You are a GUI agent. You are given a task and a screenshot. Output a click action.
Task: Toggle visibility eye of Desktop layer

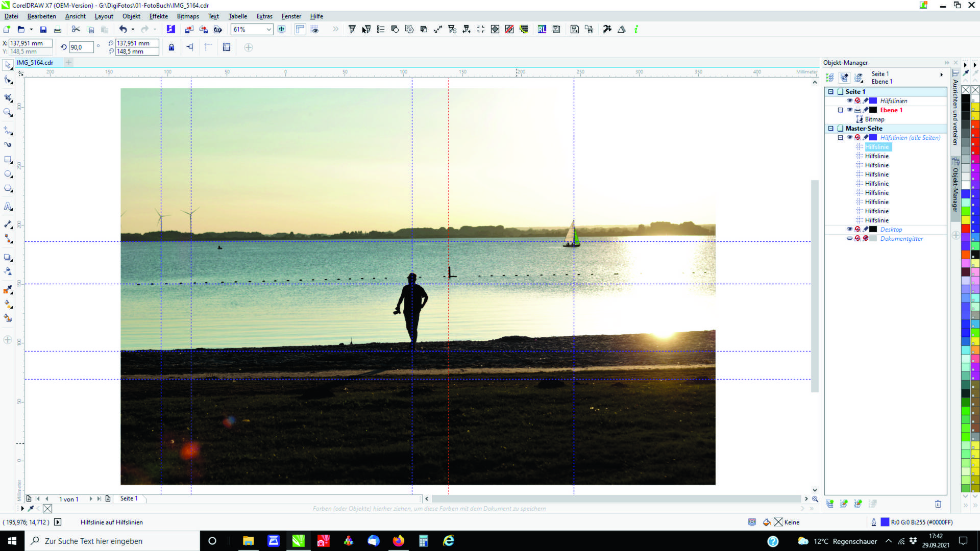point(850,230)
